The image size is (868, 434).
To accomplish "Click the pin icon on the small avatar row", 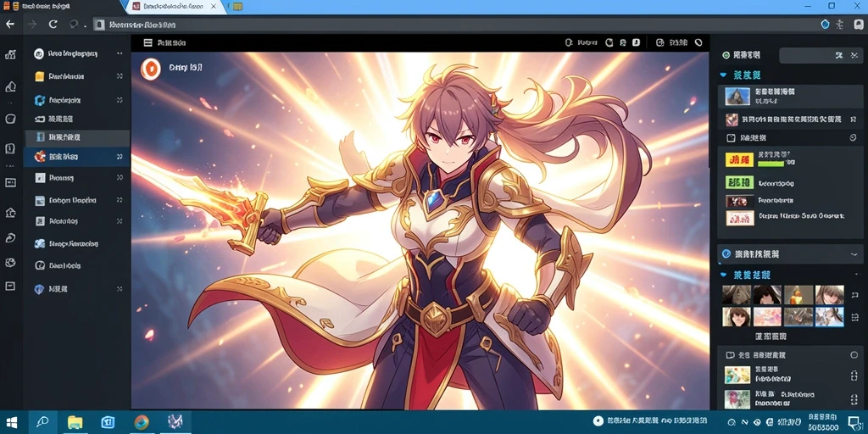I will [x=853, y=119].
